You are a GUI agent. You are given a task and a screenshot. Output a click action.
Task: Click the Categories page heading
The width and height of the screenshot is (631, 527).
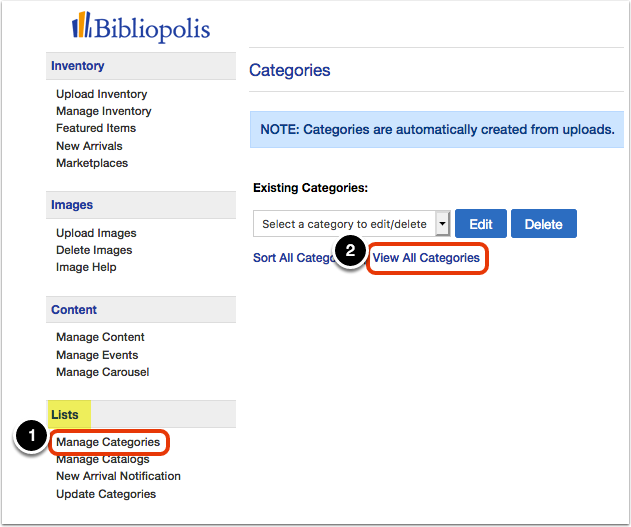290,70
